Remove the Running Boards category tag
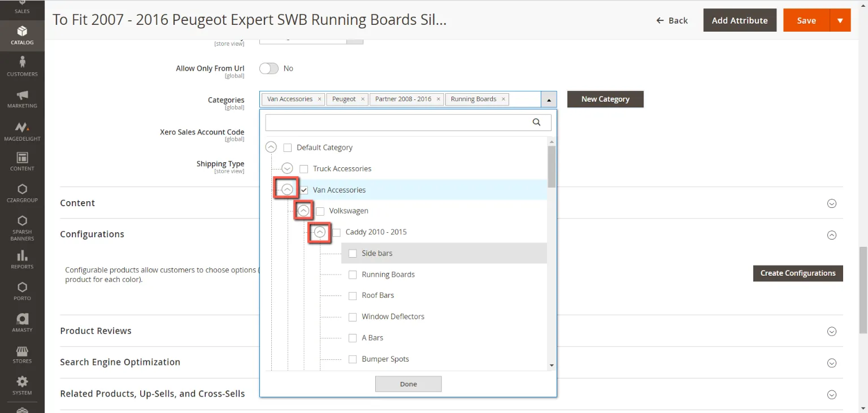Viewport: 868px width, 413px height. pos(503,99)
